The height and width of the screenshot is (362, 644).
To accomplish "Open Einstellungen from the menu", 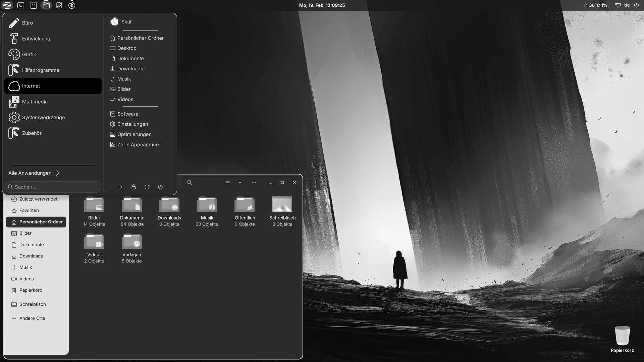I will (x=132, y=124).
